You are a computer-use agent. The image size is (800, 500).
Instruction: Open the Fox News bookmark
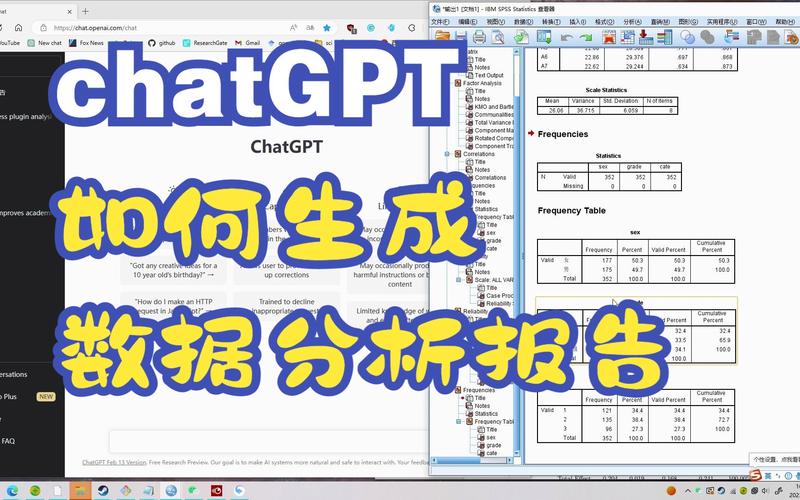pyautogui.click(x=87, y=43)
